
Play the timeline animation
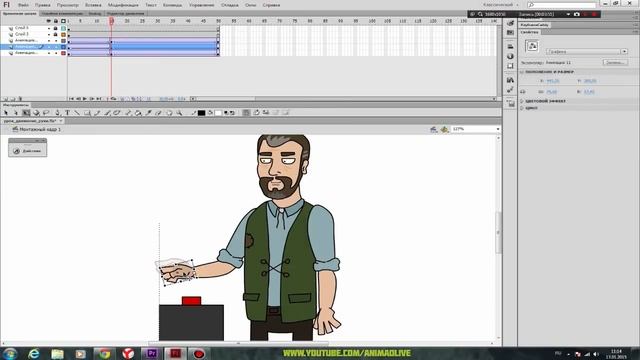84,99
